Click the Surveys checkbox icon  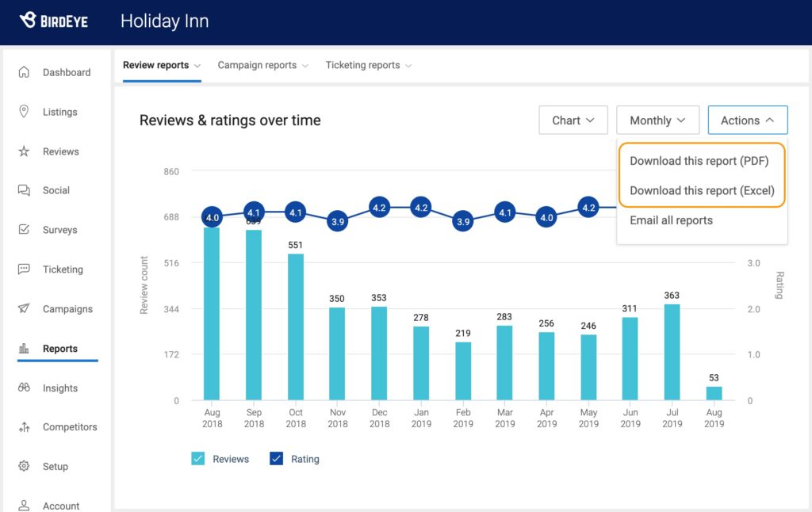[24, 229]
